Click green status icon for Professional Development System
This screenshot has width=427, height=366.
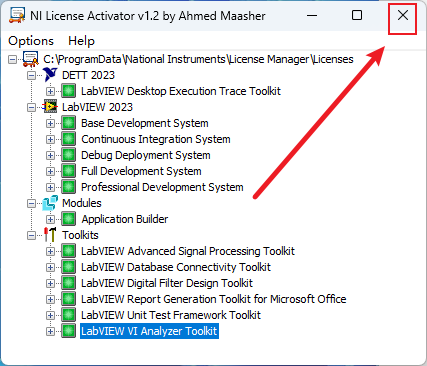[69, 187]
